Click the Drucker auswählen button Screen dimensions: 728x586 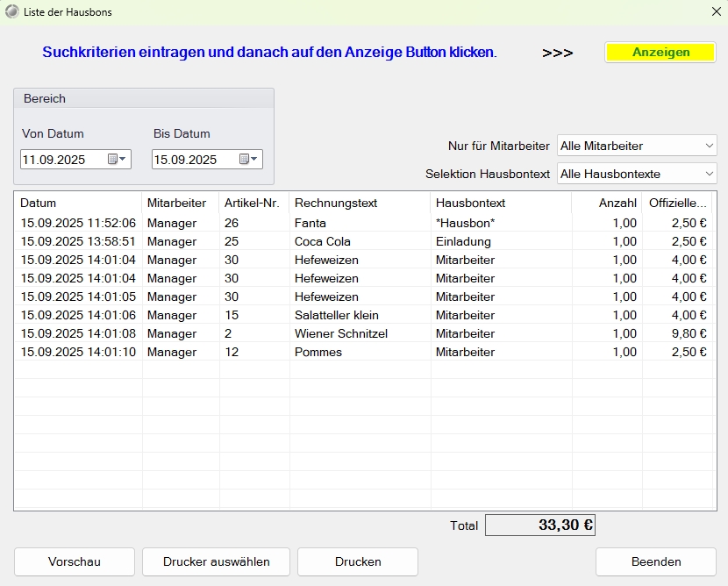(x=217, y=561)
